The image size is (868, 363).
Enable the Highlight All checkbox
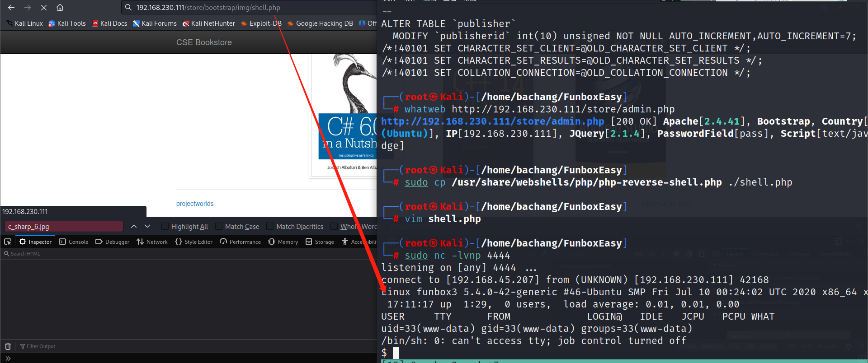coord(165,226)
